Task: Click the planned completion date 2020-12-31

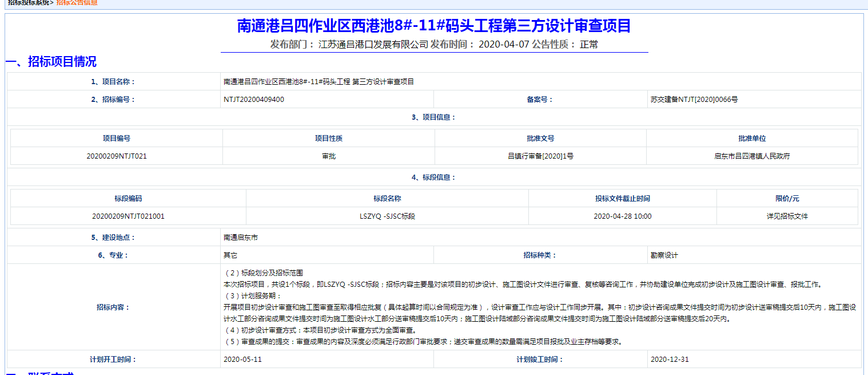Action: pos(670,360)
